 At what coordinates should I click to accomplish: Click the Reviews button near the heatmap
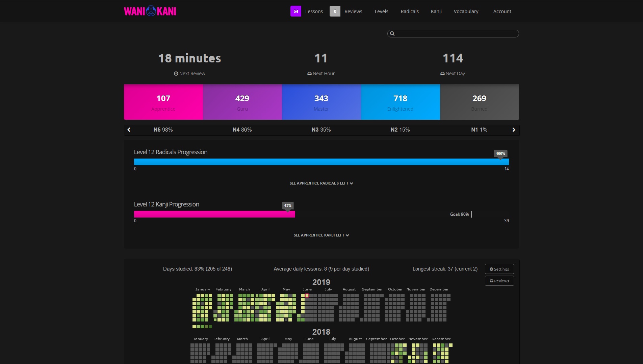tap(499, 281)
